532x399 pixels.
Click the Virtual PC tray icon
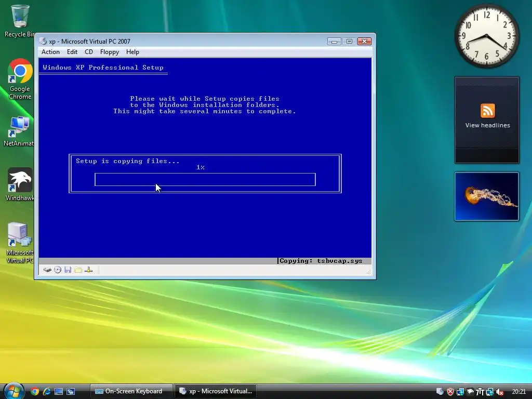pos(440,392)
